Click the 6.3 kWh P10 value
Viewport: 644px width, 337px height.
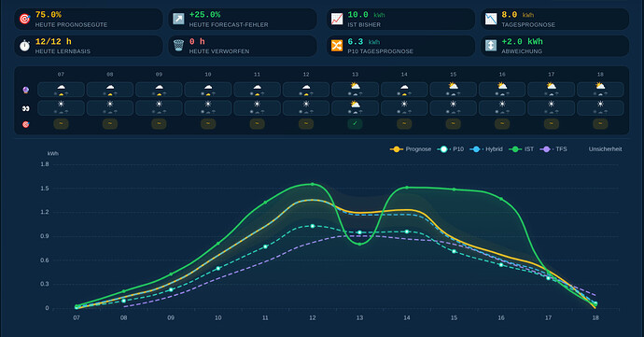[x=364, y=41]
